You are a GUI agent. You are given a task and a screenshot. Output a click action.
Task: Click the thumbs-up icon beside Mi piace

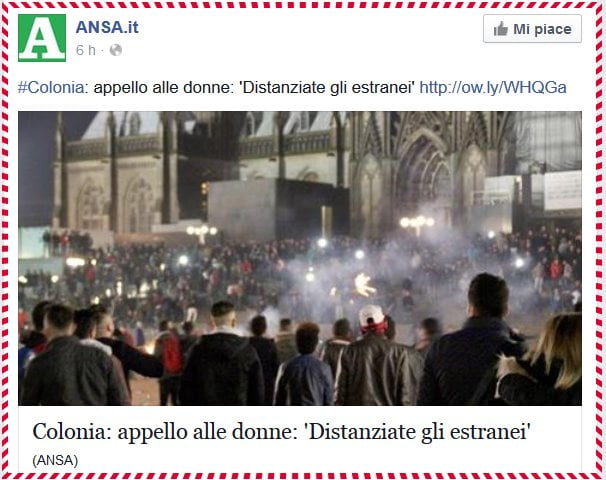[x=500, y=29]
